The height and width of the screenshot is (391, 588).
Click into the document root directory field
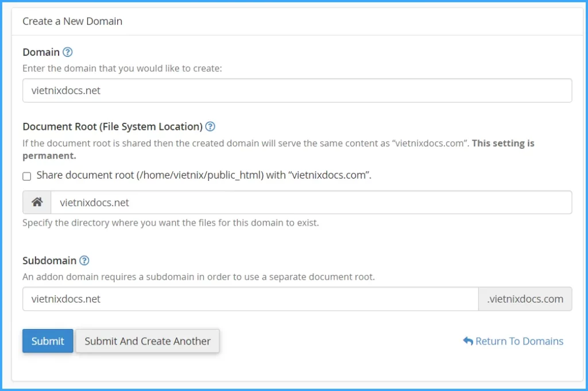(x=311, y=202)
